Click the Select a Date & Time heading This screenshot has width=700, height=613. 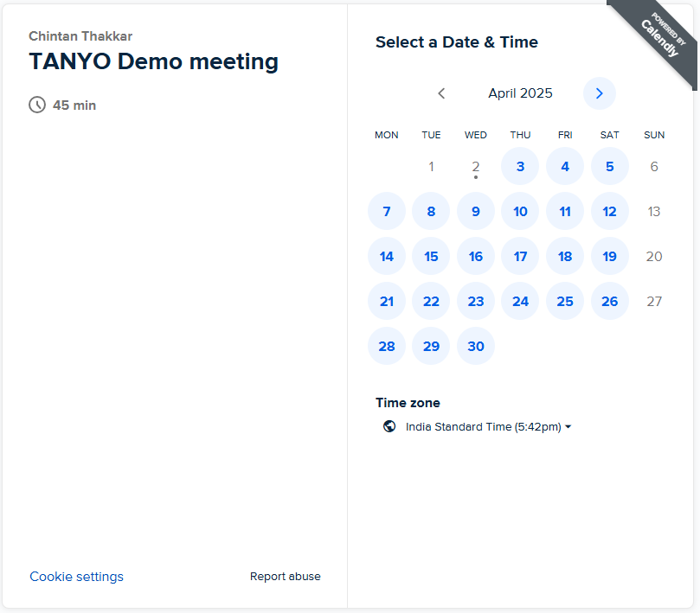pos(457,42)
